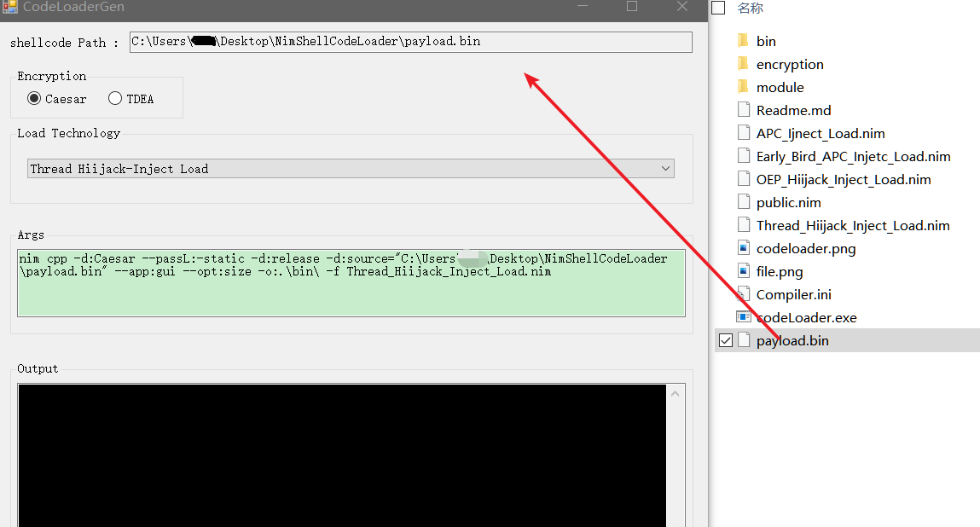Image resolution: width=980 pixels, height=527 pixels.
Task: Click the encryption folder icon
Action: coord(743,64)
